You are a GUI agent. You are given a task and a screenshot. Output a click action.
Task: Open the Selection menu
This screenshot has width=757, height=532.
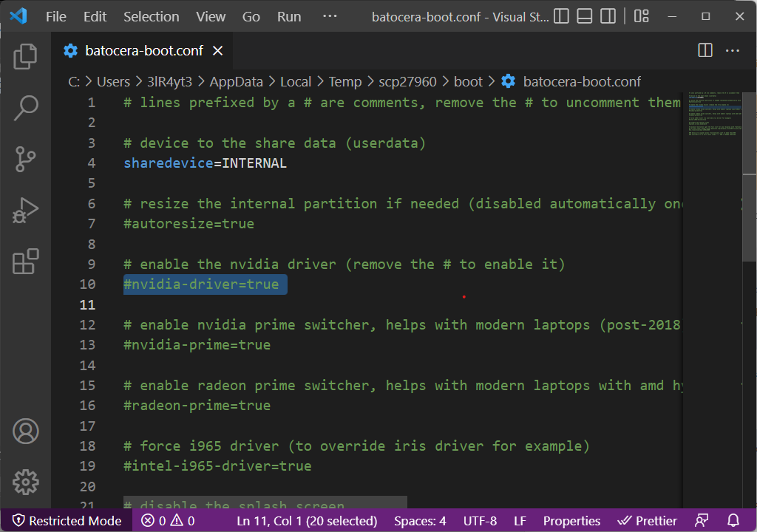pyautogui.click(x=151, y=17)
